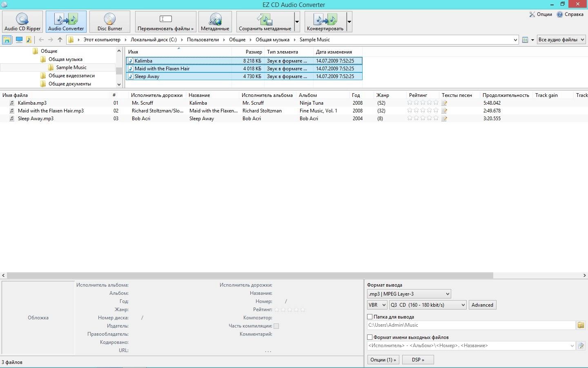Image resolution: width=588 pixels, height=368 pixels.
Task: Open .mp3 MPEG Layer-3 format dropdown
Action: click(x=409, y=294)
